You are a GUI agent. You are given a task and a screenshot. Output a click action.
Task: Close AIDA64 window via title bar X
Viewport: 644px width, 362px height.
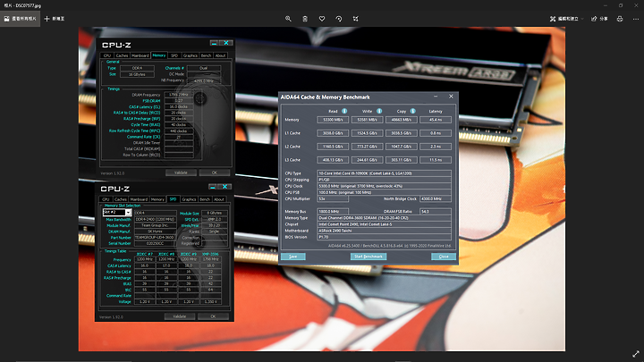pyautogui.click(x=451, y=97)
